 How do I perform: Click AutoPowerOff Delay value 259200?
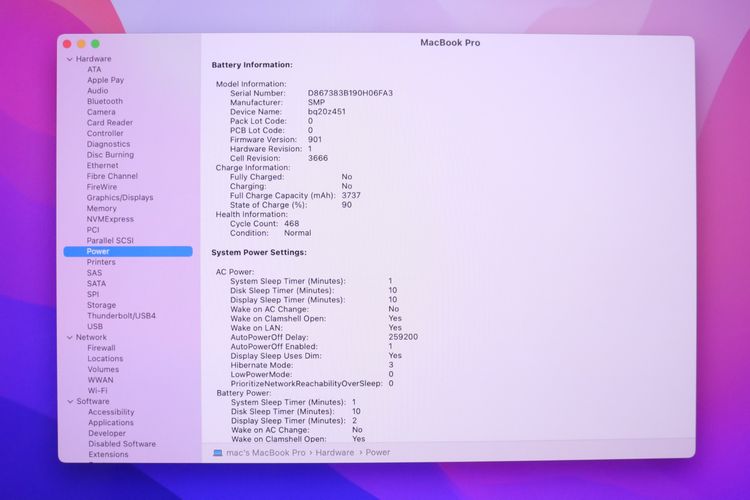pos(403,337)
